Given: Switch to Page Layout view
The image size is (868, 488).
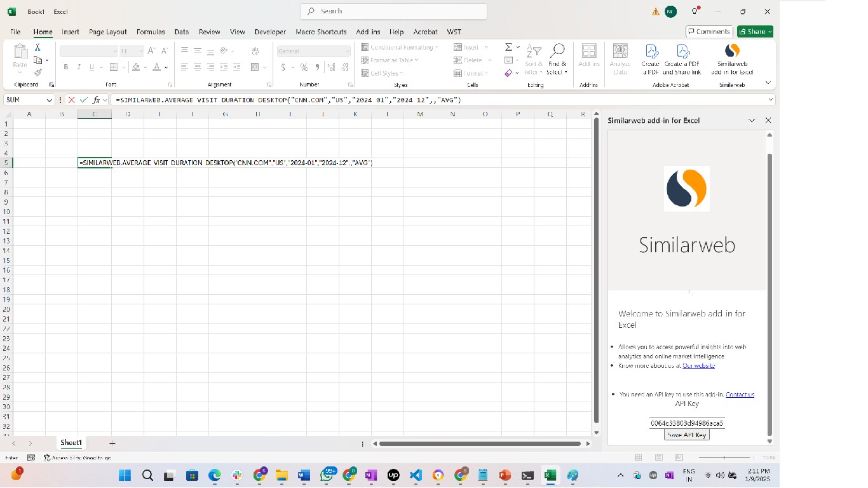Looking at the screenshot, I should click(x=659, y=457).
